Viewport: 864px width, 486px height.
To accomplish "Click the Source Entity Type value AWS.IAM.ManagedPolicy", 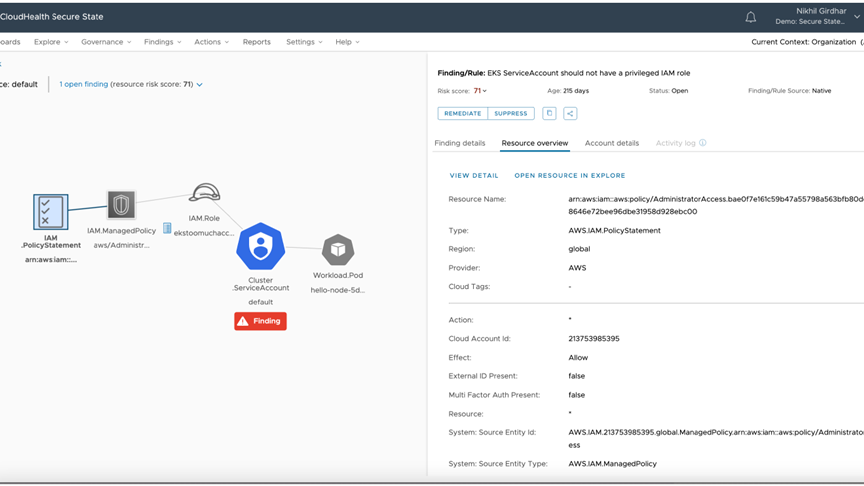I will [x=612, y=464].
